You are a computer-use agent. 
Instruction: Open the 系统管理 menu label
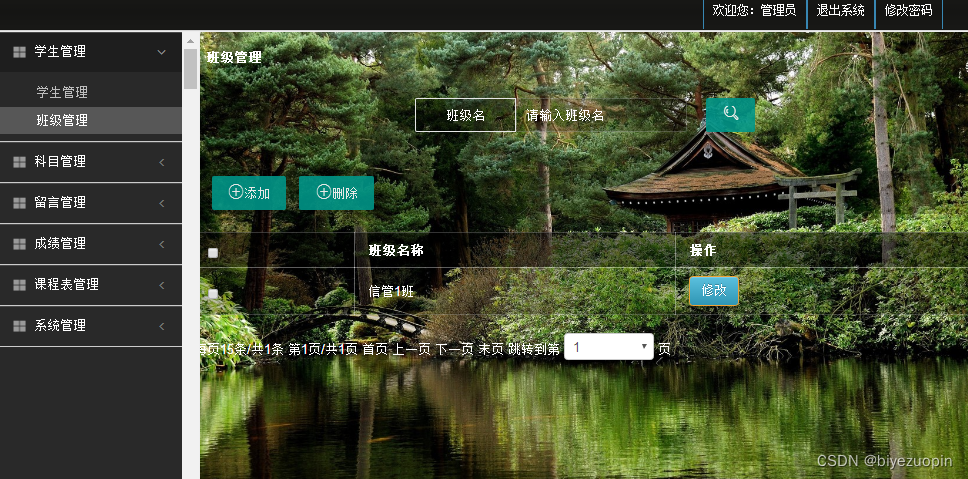(60, 325)
